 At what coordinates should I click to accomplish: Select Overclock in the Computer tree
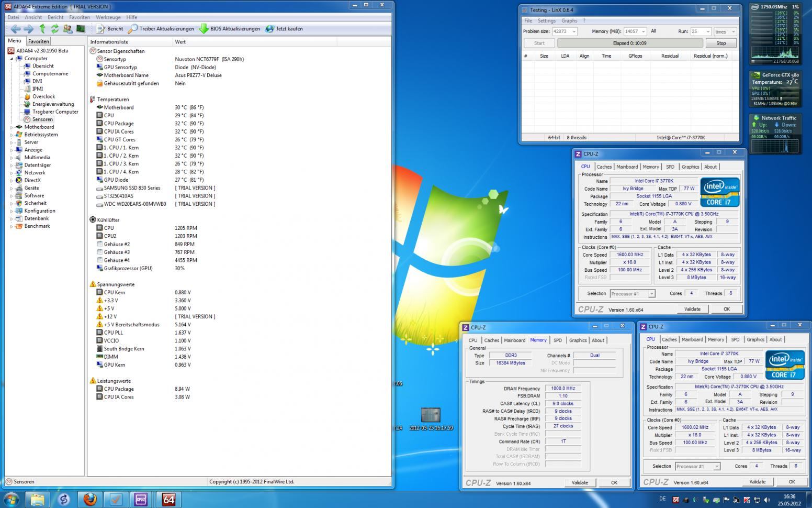click(43, 96)
